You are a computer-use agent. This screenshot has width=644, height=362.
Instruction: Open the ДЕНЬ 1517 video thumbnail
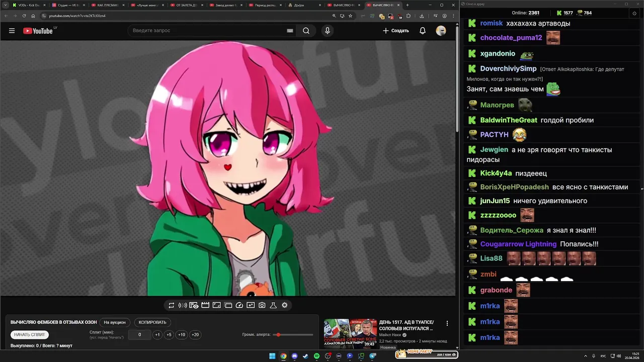click(x=350, y=333)
